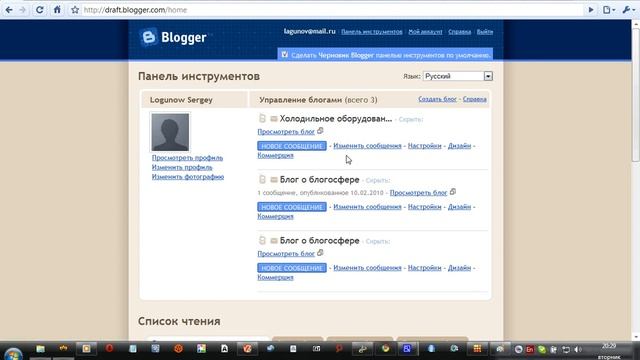Open Коммерция for Холодильное оборудован… blog
Viewport: 640px width, 360px height.
[x=276, y=156]
